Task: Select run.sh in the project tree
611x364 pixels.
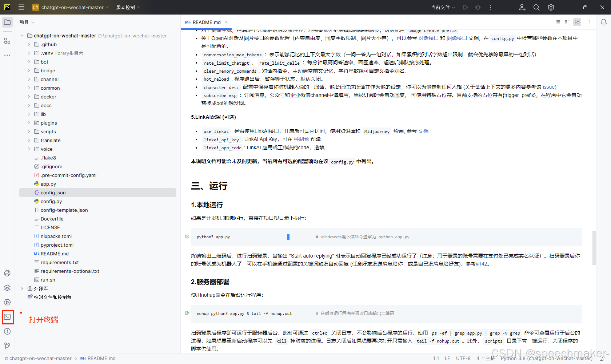Action: click(x=48, y=280)
